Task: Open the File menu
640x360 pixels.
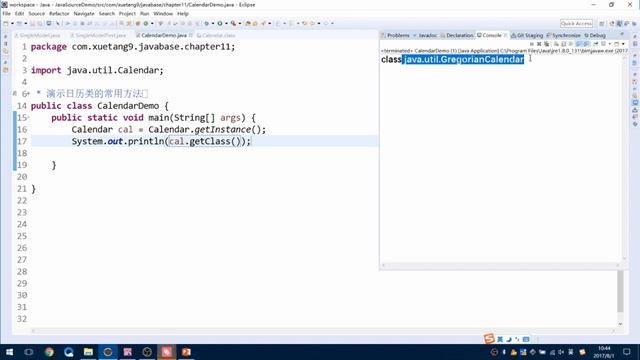Action: [6, 13]
